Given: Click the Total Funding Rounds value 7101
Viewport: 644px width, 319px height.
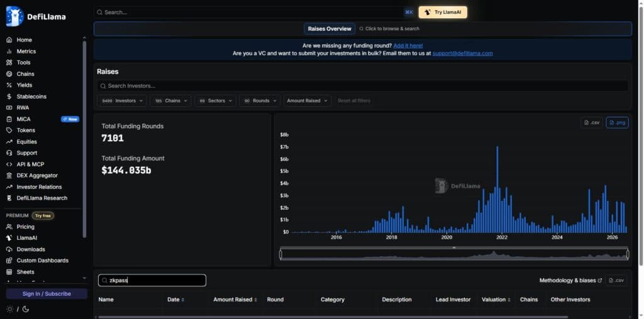Looking at the screenshot, I should [113, 138].
